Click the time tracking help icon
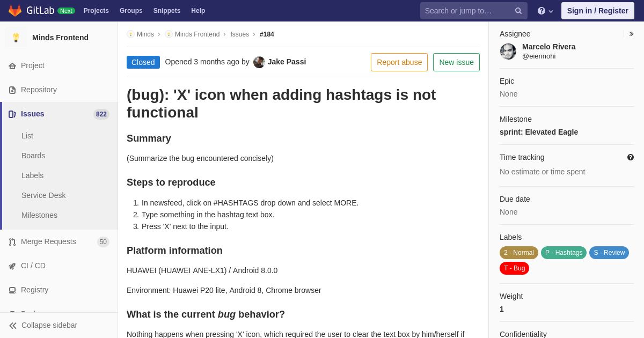 [631, 157]
